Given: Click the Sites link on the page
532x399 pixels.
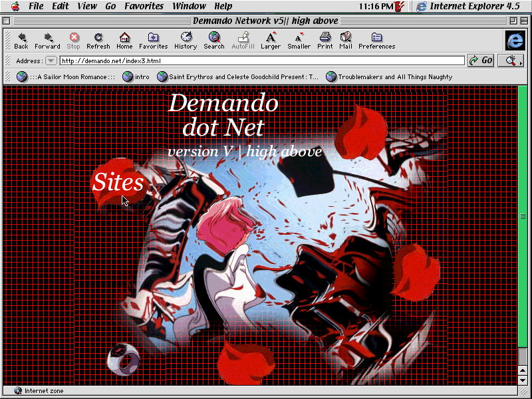Looking at the screenshot, I should click(118, 182).
